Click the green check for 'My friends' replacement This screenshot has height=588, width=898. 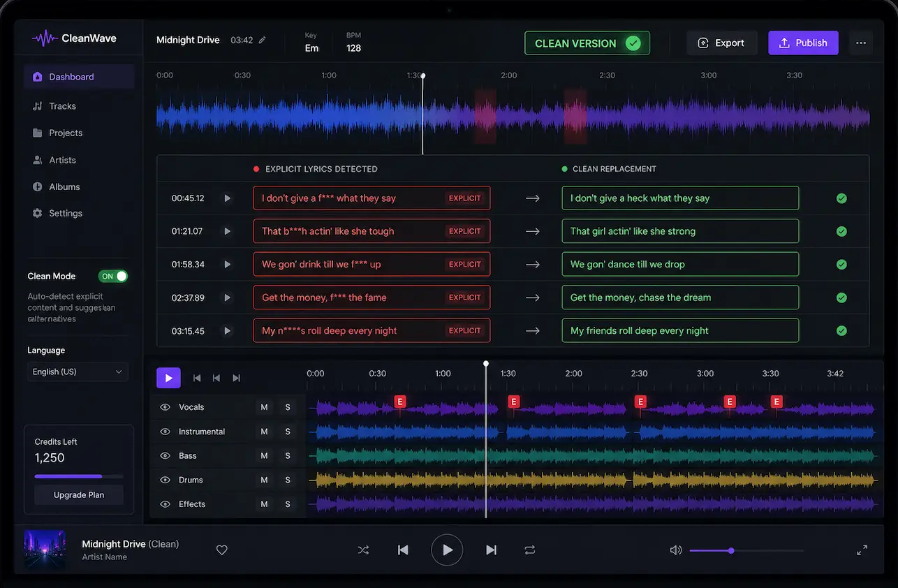click(x=841, y=331)
